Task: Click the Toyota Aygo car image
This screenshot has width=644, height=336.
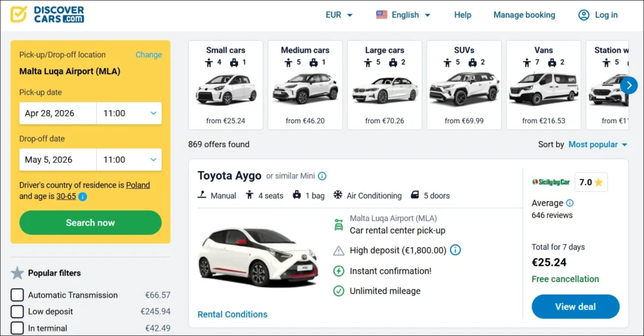Action: click(x=258, y=257)
